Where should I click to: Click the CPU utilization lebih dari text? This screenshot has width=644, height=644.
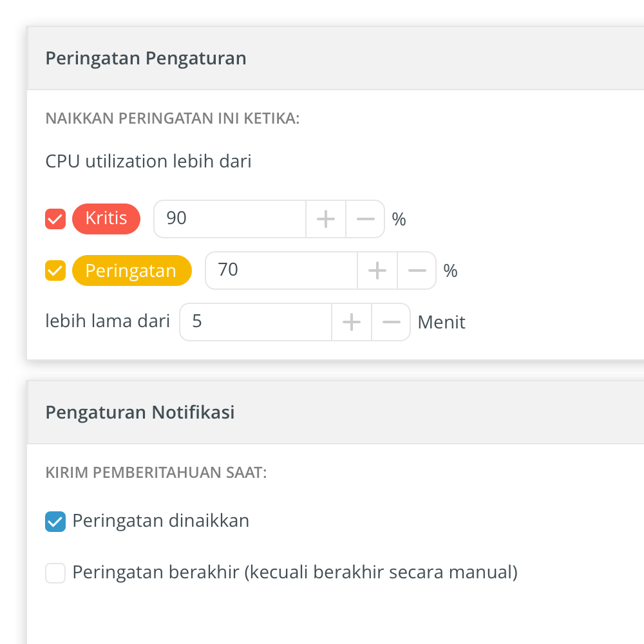click(148, 161)
